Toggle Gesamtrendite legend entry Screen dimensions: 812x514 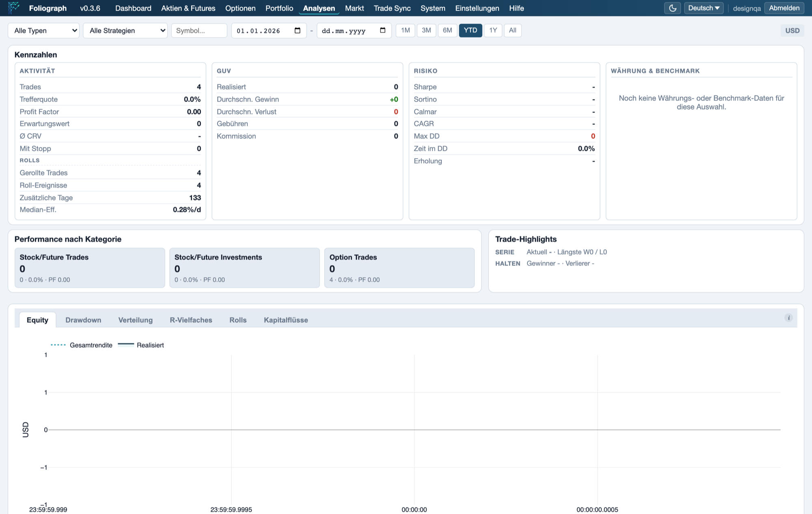click(x=82, y=345)
